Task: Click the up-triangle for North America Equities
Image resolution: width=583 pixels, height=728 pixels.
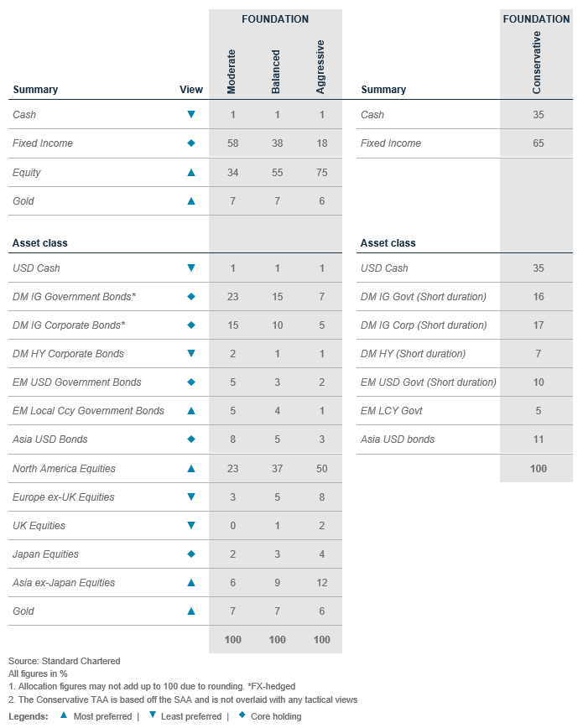Action: point(191,469)
